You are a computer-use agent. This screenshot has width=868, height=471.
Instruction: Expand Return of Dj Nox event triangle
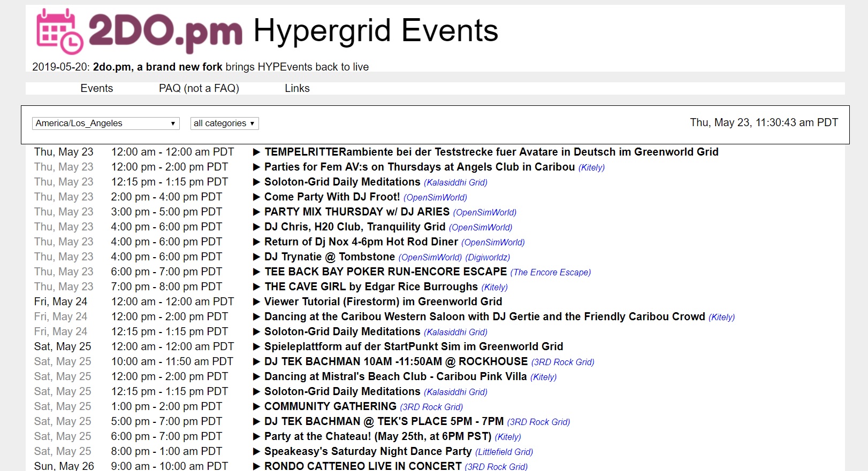click(256, 242)
